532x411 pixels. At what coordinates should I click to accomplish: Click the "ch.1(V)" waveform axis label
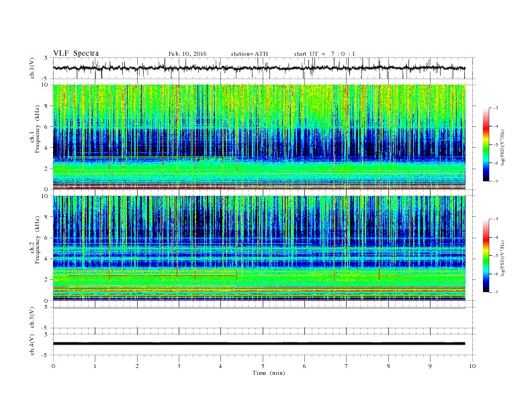click(32, 68)
